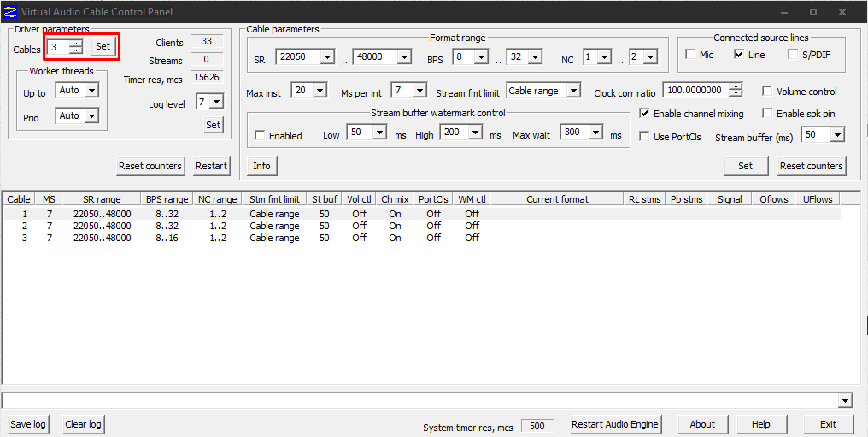Click inside the Cables number field
Screen dimensions: 868x437
tap(58, 47)
